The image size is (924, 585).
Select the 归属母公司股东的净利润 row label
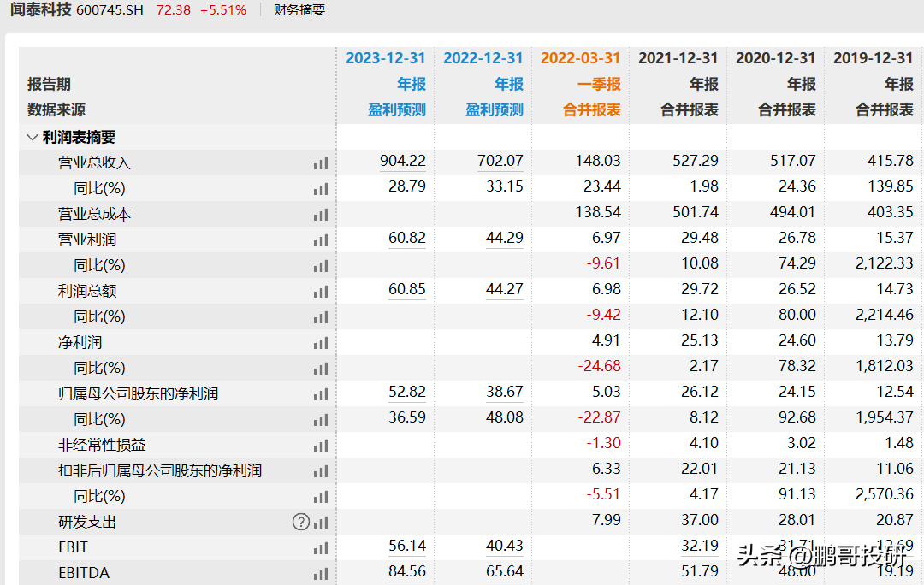tap(138, 394)
